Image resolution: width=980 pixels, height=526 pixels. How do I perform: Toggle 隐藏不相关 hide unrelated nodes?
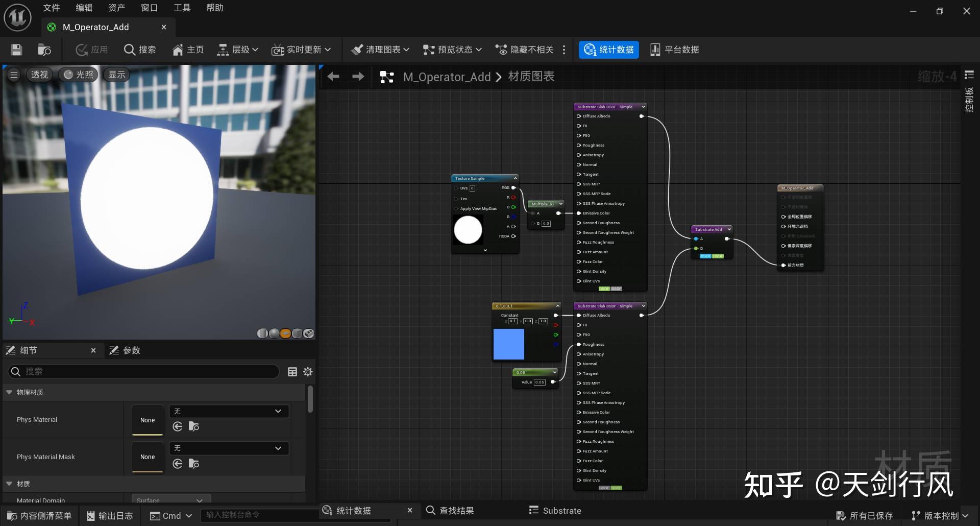[x=524, y=50]
